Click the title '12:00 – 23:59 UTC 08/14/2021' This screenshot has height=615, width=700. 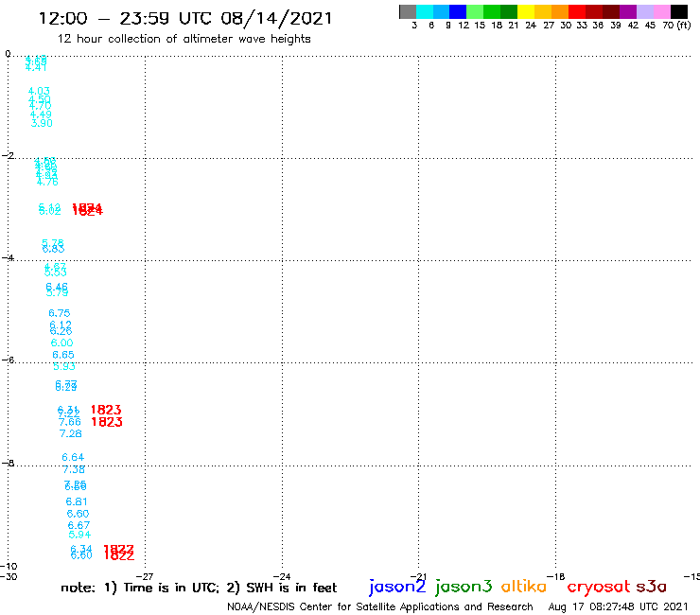[185, 18]
